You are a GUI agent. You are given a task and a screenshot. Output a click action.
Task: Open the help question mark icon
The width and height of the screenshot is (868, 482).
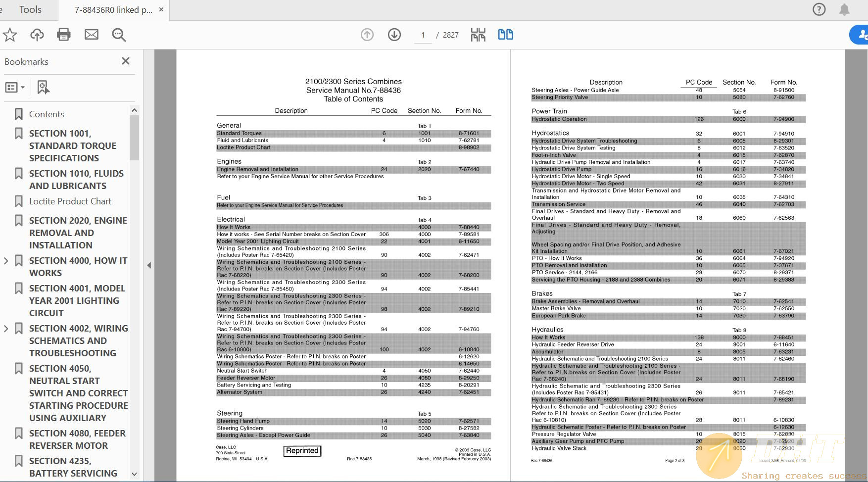pyautogui.click(x=819, y=9)
